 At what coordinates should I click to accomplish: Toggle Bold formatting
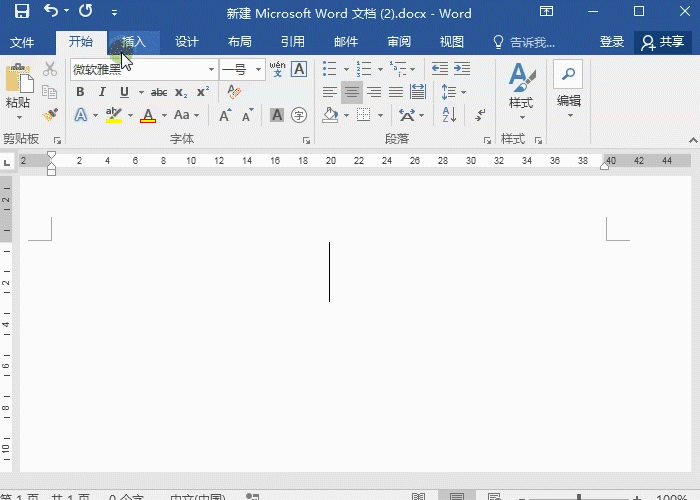pos(80,92)
